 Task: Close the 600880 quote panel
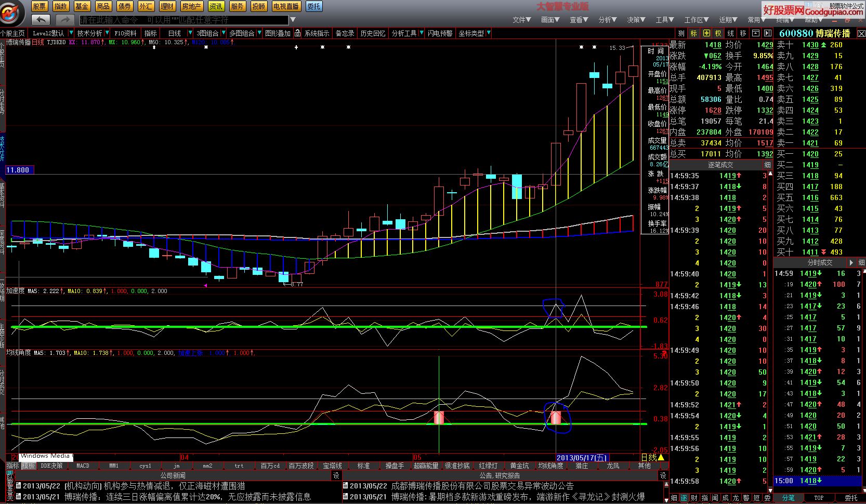[x=861, y=33]
